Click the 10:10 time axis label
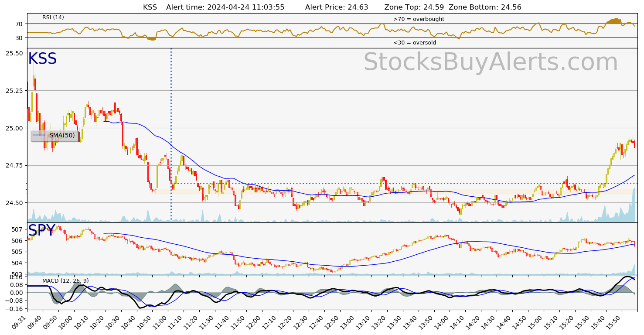This screenshot has width=644, height=335. (x=82, y=322)
